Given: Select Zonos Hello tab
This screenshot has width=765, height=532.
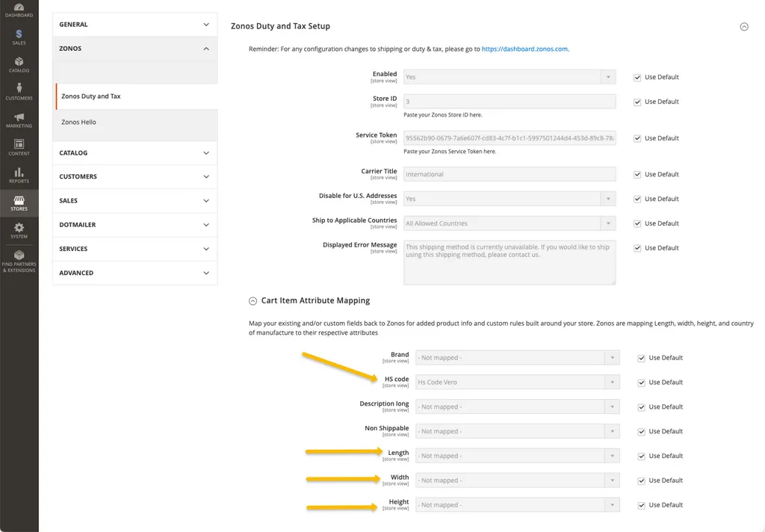Looking at the screenshot, I should pos(137,123).
